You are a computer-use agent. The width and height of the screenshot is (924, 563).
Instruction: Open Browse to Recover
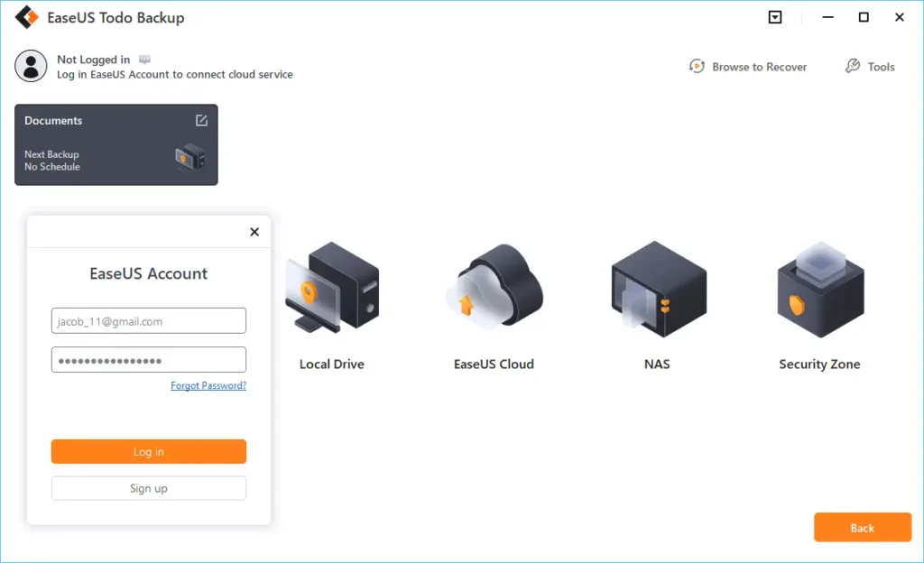[x=748, y=67]
